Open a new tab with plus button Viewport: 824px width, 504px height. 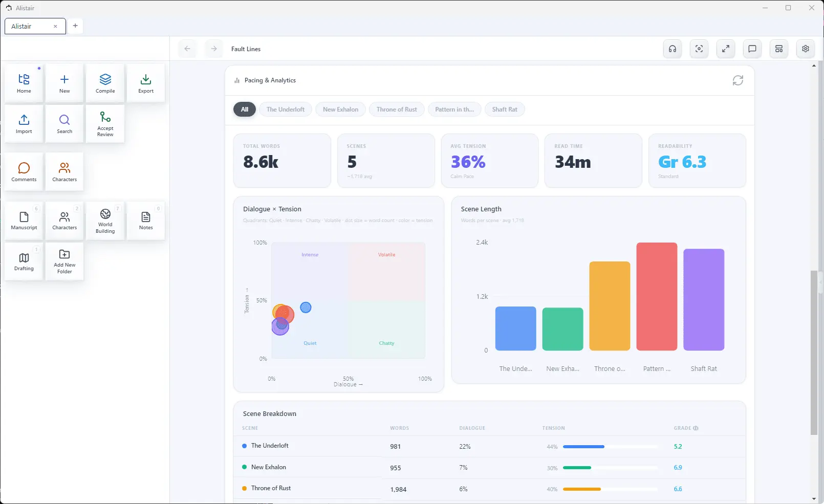click(x=75, y=26)
